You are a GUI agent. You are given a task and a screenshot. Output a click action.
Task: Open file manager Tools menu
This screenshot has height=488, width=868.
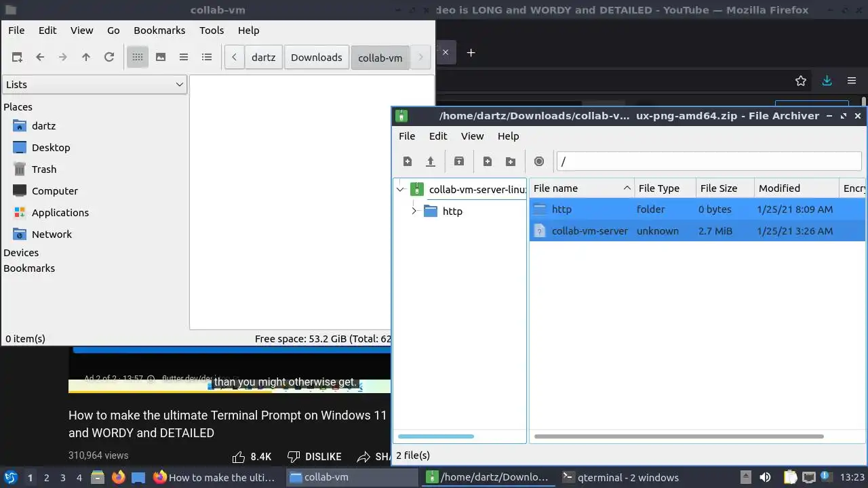pos(212,30)
